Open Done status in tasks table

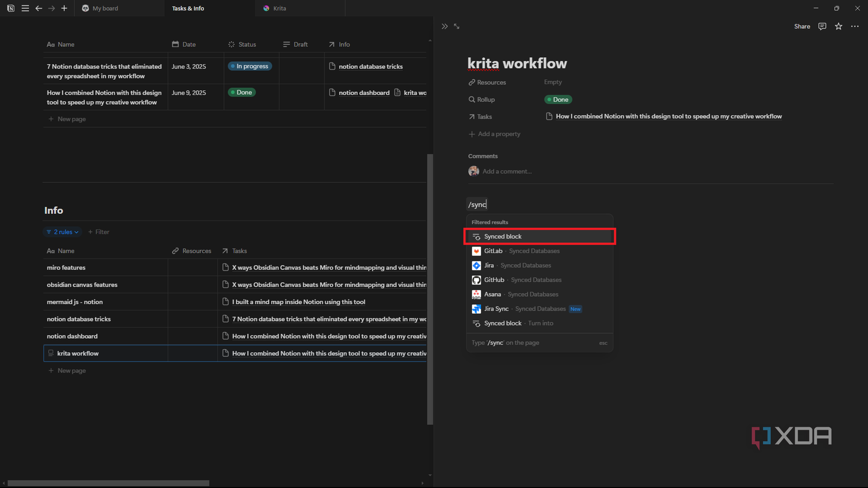(x=242, y=93)
